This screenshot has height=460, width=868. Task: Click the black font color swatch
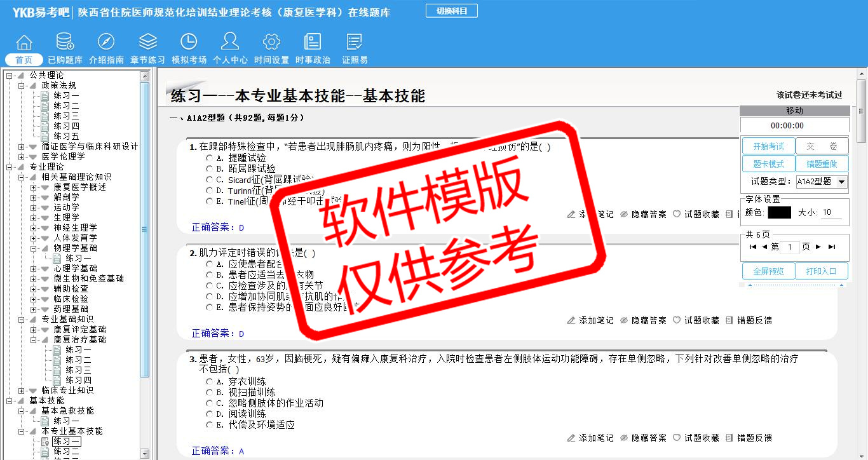779,213
